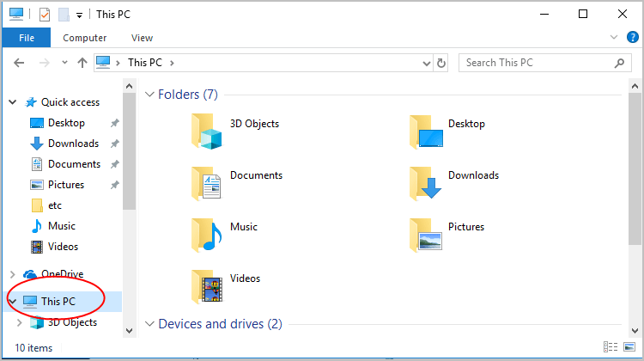
Task: Select 3D Objects in navigation tree
Action: 72,322
